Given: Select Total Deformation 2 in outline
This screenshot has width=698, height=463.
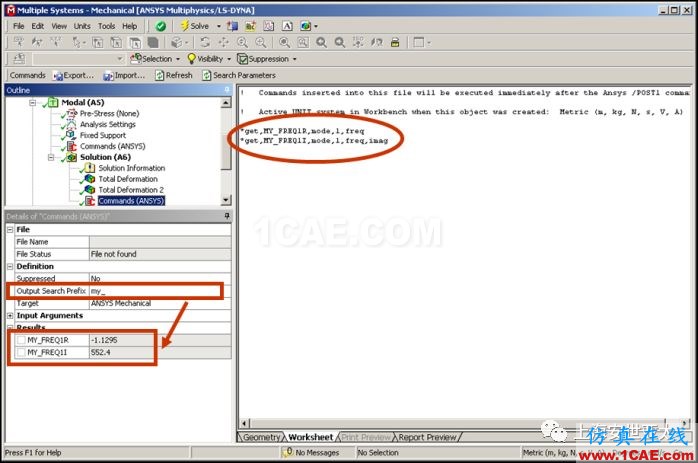Looking at the screenshot, I should pos(131,190).
